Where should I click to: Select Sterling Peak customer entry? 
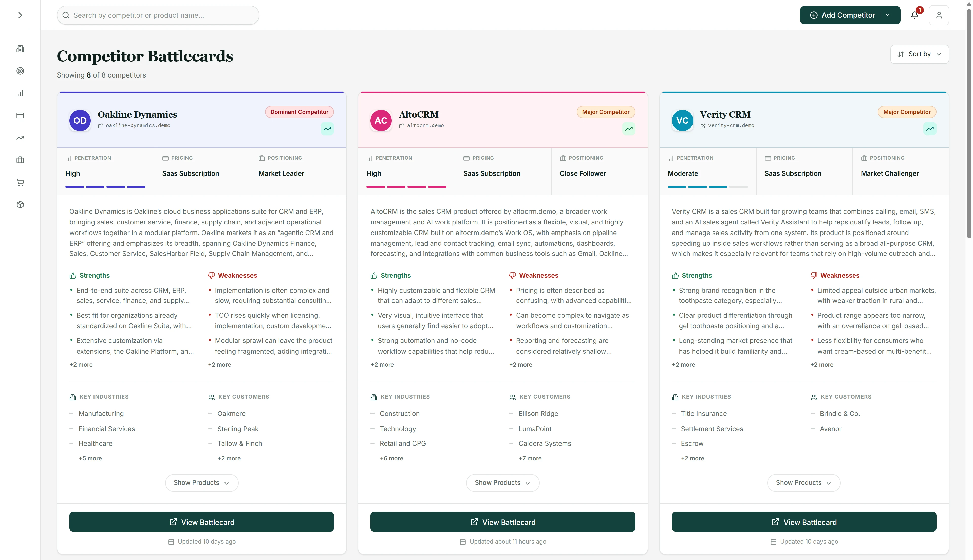pyautogui.click(x=238, y=429)
